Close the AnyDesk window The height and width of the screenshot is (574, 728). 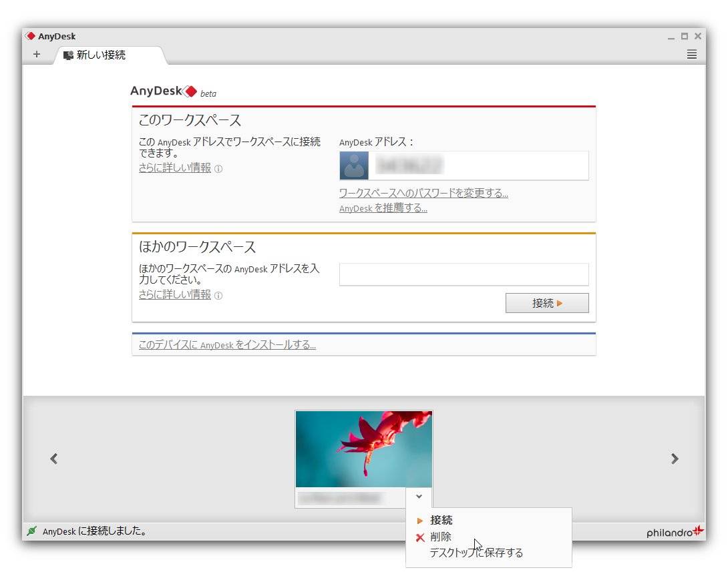(698, 36)
